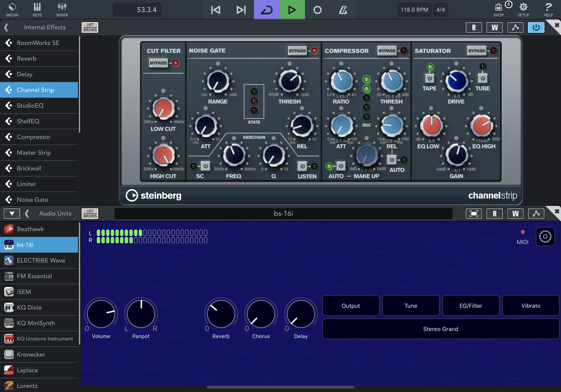Image resolution: width=561 pixels, height=392 pixels.
Task: Click the 4/4 time signature field
Action: (x=440, y=10)
